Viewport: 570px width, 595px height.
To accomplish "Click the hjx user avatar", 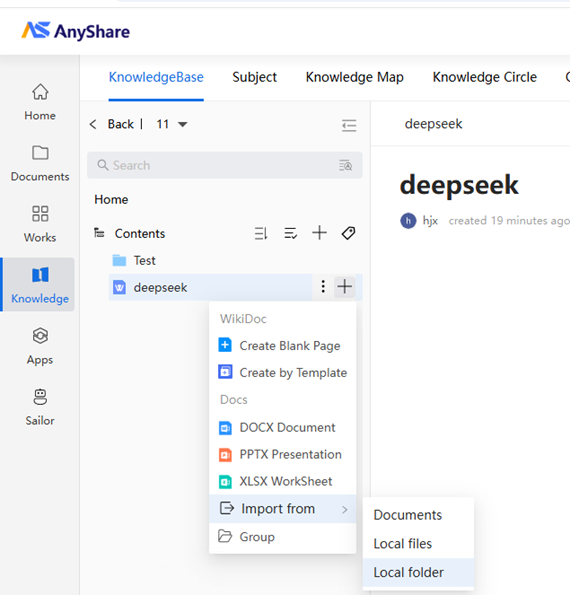I will (x=408, y=221).
